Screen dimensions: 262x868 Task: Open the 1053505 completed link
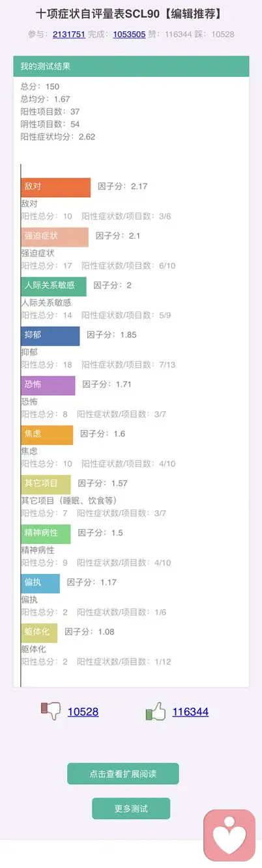tap(130, 34)
